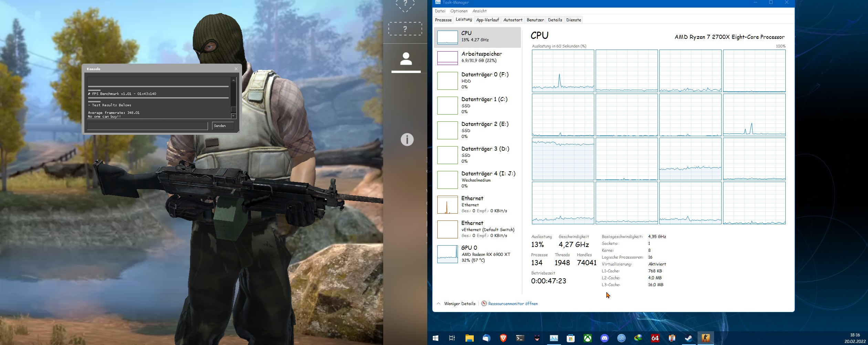Image resolution: width=868 pixels, height=345 pixels.
Task: Click the system clock showing 18:16
Action: click(855, 335)
